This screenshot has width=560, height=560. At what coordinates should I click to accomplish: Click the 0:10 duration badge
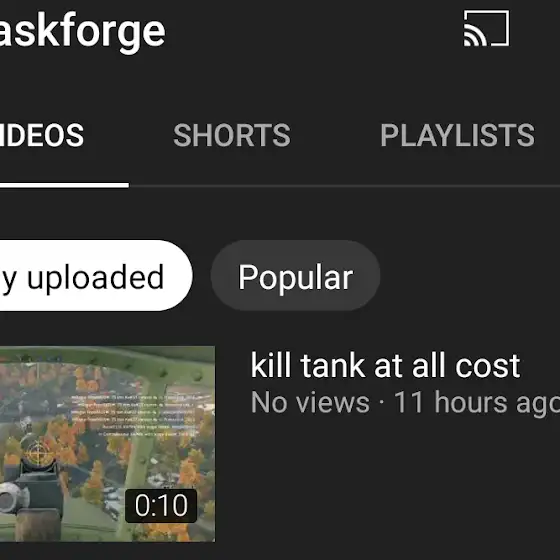pos(161,506)
